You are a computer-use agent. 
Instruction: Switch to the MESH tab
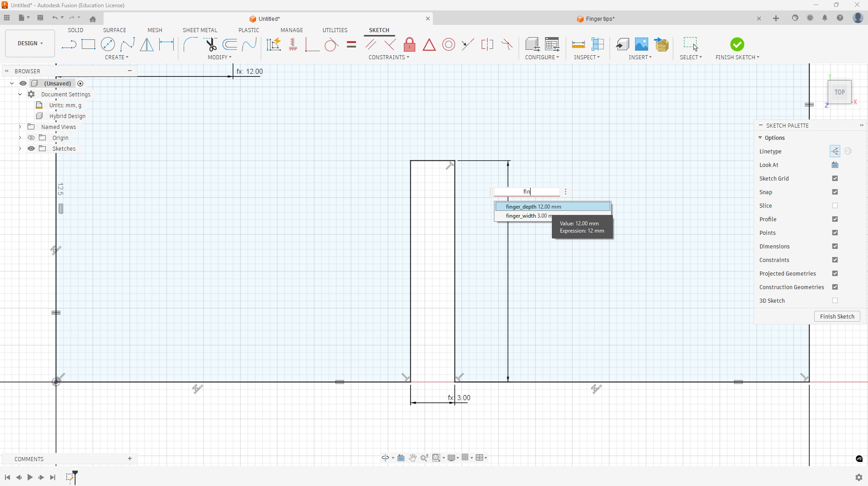pyautogui.click(x=155, y=30)
